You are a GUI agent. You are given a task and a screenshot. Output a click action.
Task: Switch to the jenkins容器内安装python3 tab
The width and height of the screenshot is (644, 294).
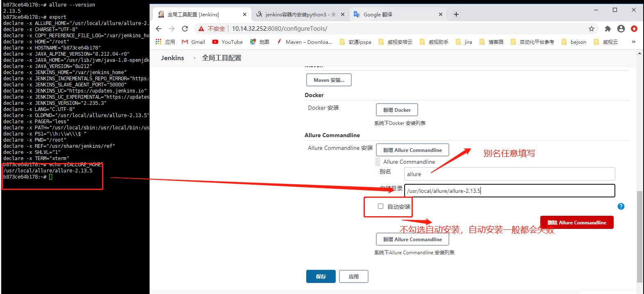300,14
